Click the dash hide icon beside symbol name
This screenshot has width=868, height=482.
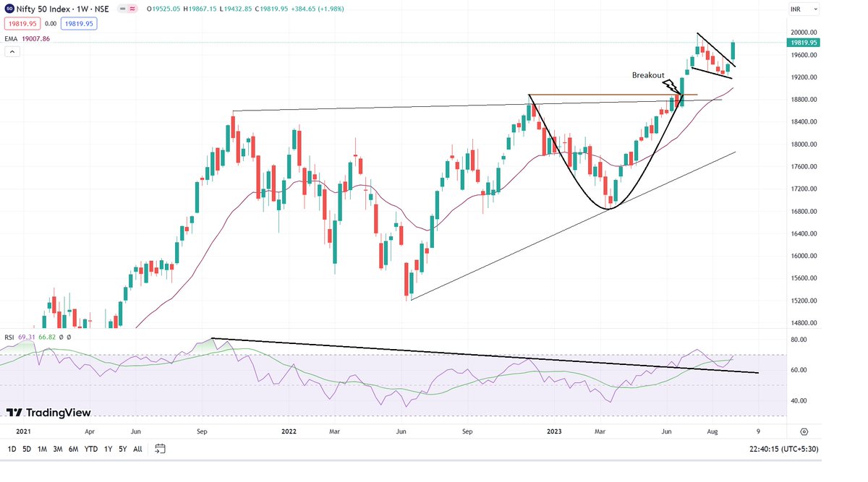tap(122, 9)
